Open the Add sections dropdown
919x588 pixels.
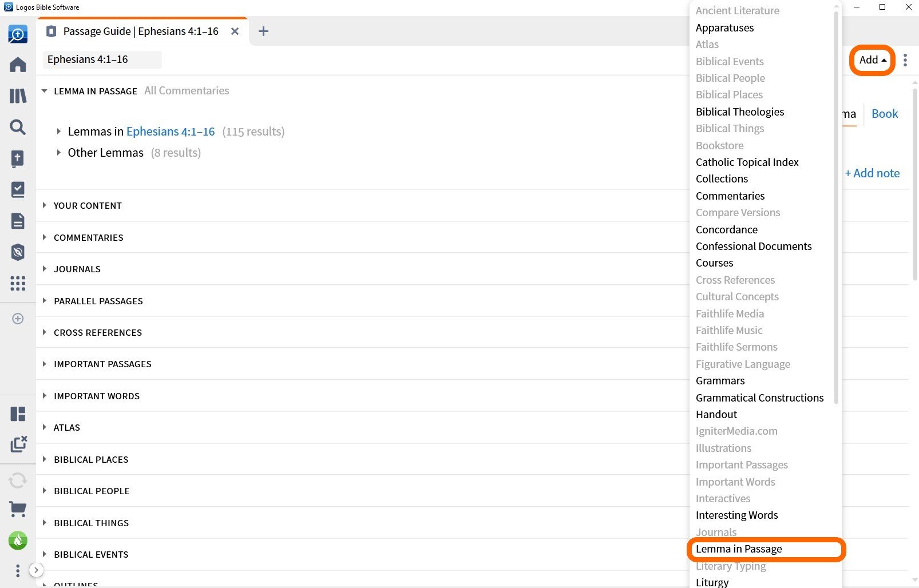[x=873, y=59]
